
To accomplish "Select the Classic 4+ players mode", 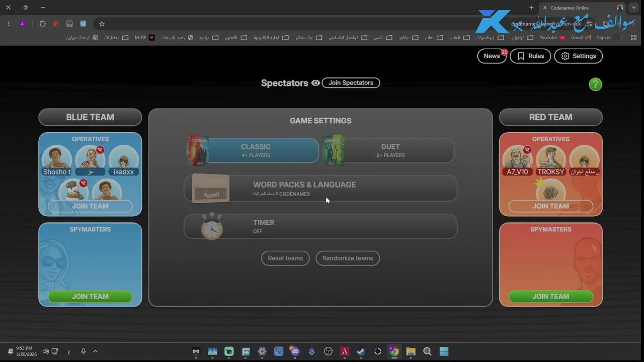I will click(x=254, y=150).
